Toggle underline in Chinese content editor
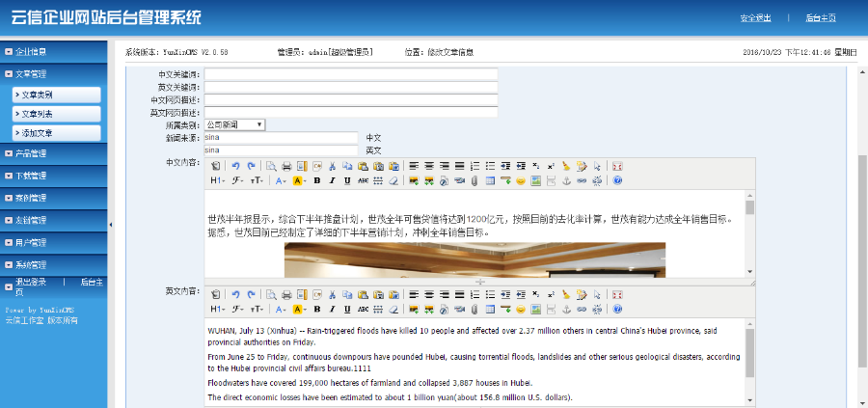Image resolution: width=868 pixels, height=408 pixels. [347, 180]
